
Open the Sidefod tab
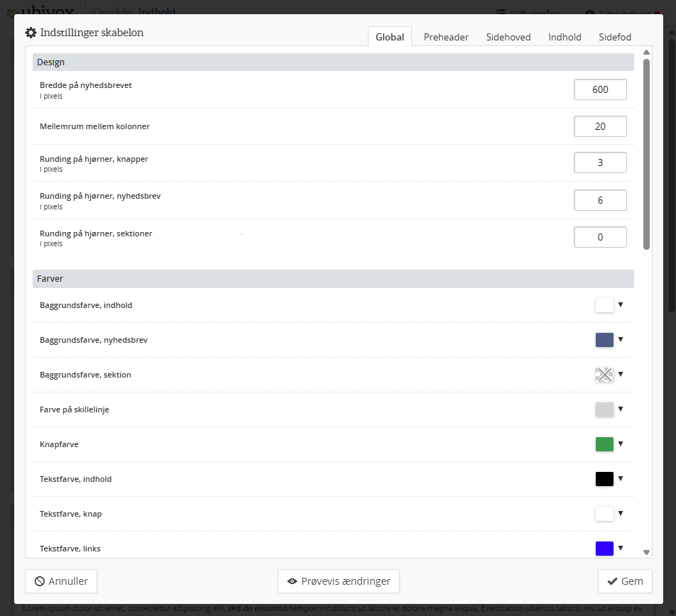[615, 37]
